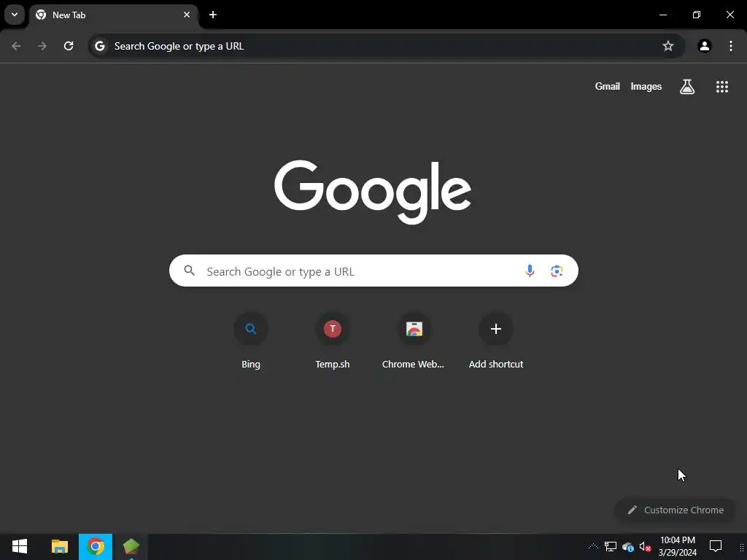Bookmark this tab with the star icon
The image size is (747, 560).
(x=668, y=46)
